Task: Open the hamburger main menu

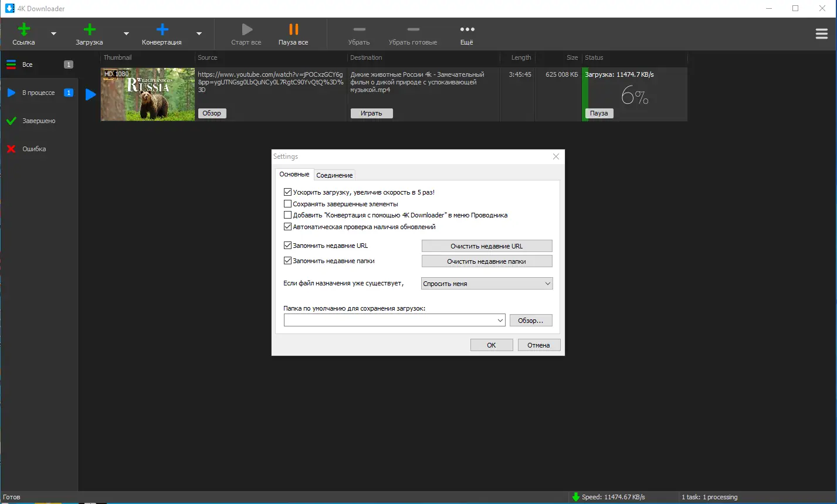Action: (822, 34)
